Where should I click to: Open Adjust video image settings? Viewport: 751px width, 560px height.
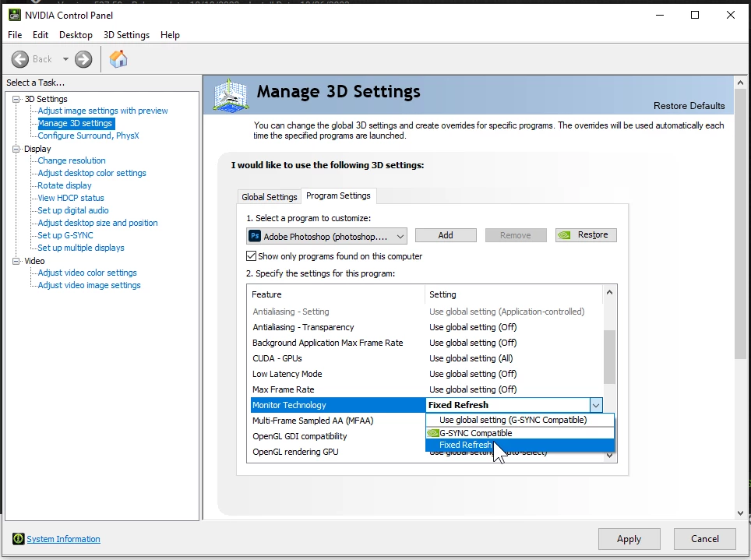89,285
